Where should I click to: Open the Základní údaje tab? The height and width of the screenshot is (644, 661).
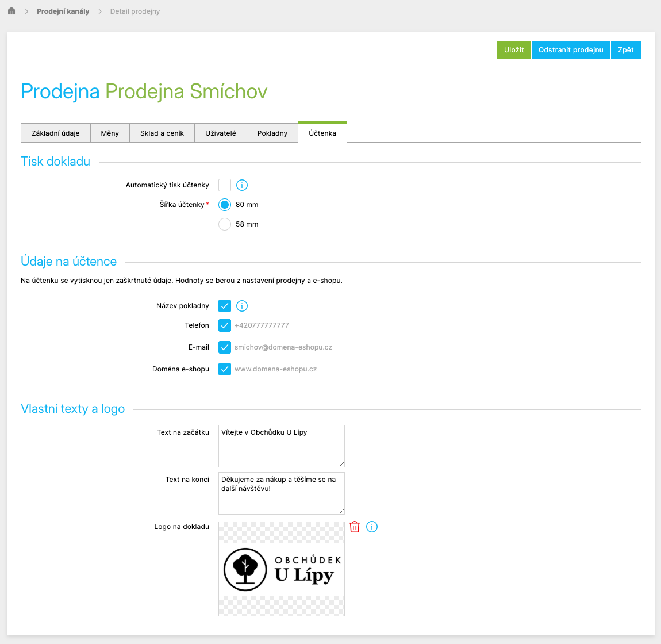pyautogui.click(x=56, y=133)
